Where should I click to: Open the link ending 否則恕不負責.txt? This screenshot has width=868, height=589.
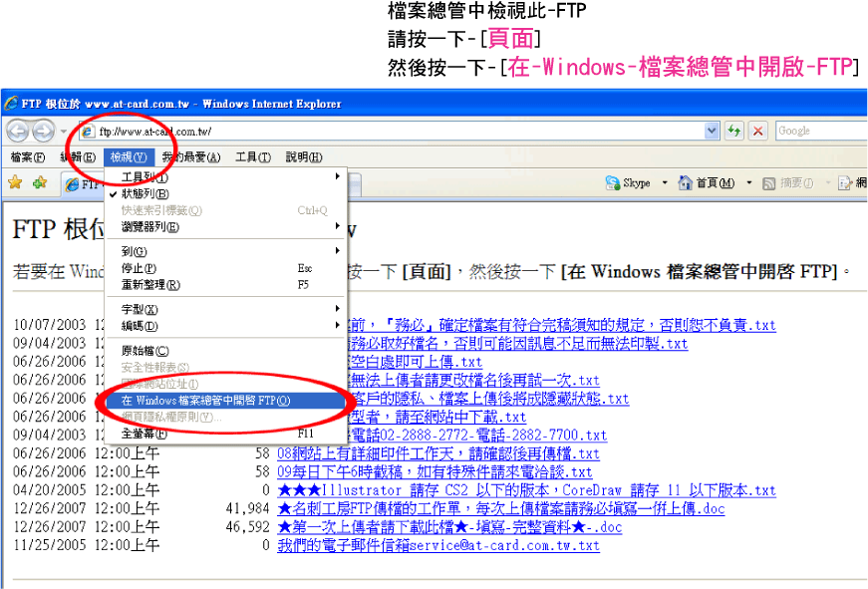pos(561,325)
